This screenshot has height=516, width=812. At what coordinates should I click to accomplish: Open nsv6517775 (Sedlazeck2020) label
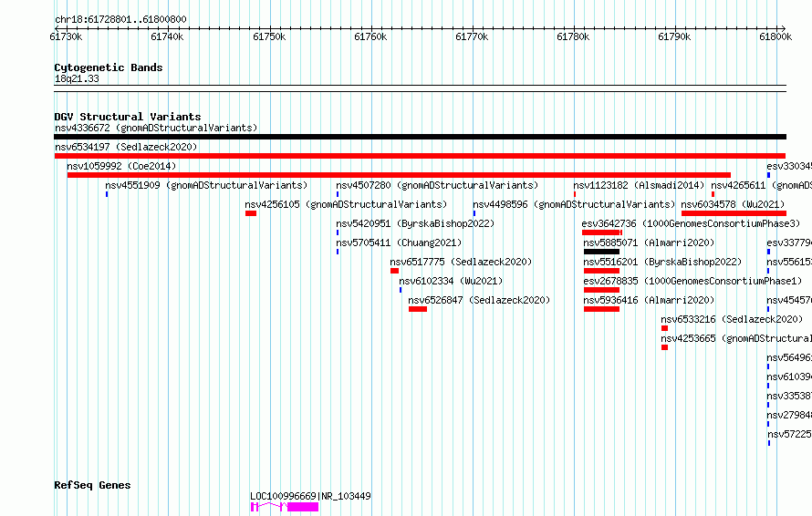pyautogui.click(x=461, y=262)
